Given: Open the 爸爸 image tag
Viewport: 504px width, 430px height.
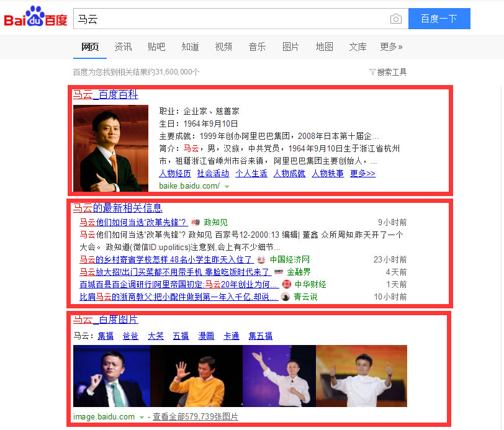Looking at the screenshot, I should point(130,336).
